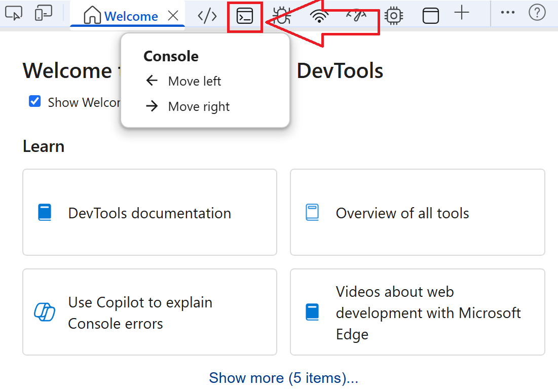The height and width of the screenshot is (392, 558).
Task: Open the three-dots customize menu
Action: 507,13
